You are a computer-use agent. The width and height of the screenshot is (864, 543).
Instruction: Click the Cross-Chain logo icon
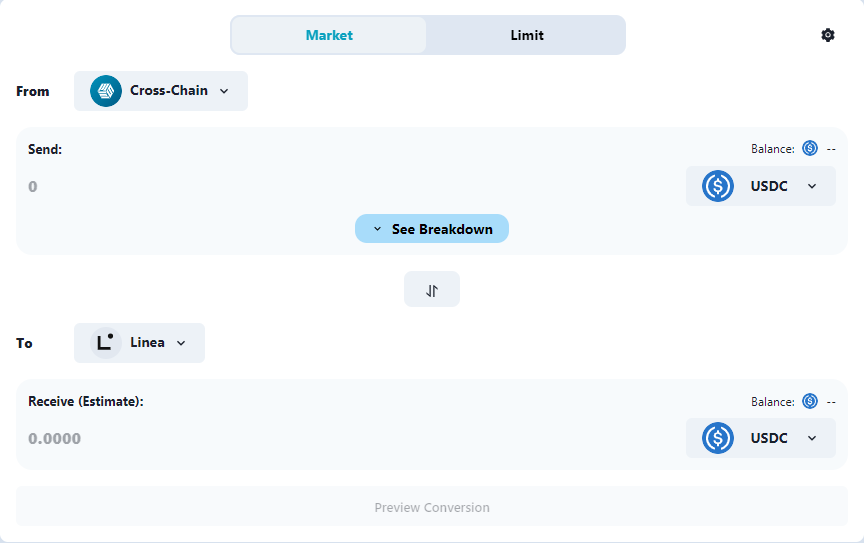pyautogui.click(x=106, y=91)
